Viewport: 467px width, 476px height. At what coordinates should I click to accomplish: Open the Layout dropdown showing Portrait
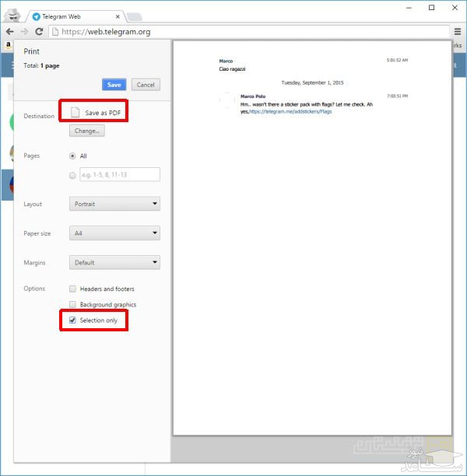coord(114,205)
